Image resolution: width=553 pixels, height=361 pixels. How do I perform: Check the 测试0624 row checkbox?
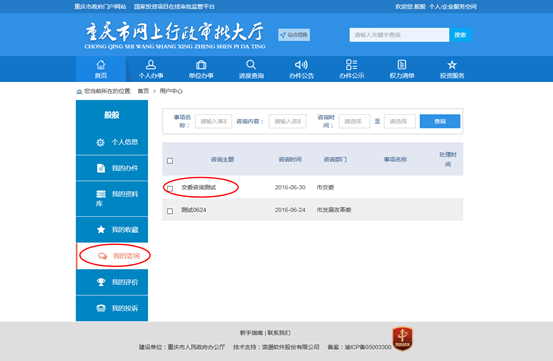click(170, 211)
